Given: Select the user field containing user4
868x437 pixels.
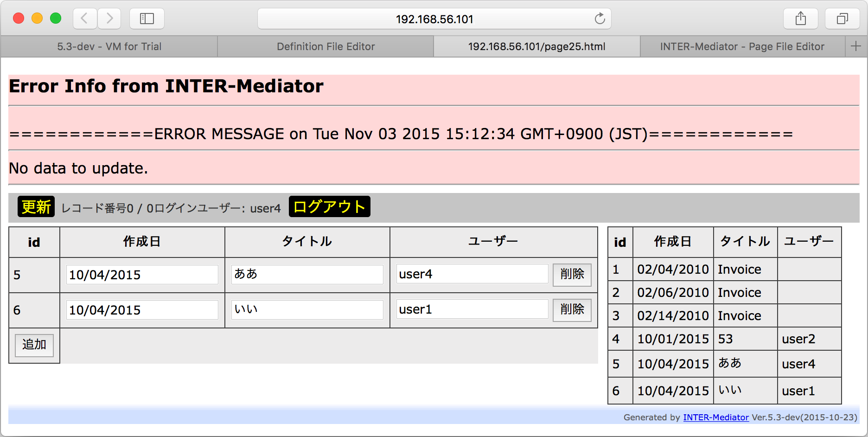Looking at the screenshot, I should click(x=472, y=274).
